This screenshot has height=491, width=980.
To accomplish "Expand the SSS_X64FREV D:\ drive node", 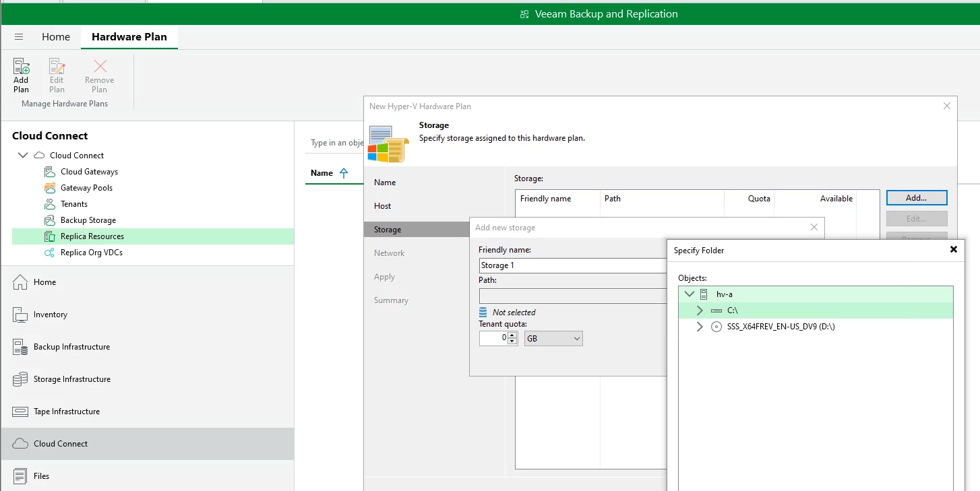I will (700, 327).
